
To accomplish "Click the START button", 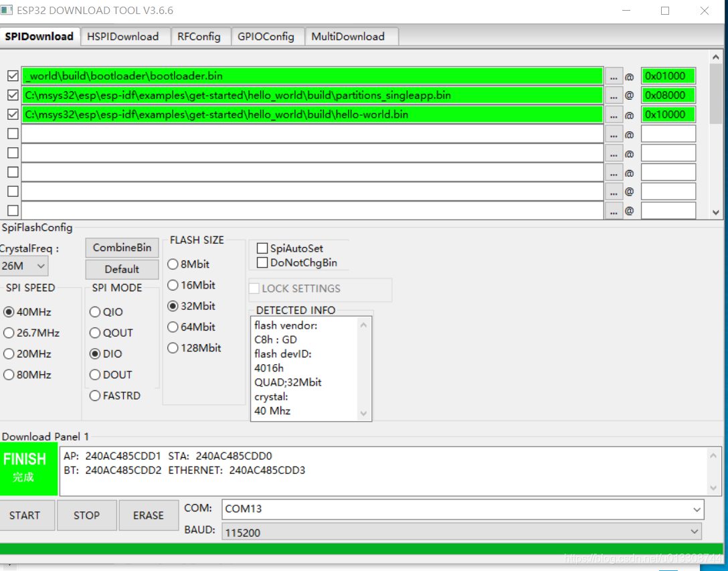I will (x=27, y=515).
